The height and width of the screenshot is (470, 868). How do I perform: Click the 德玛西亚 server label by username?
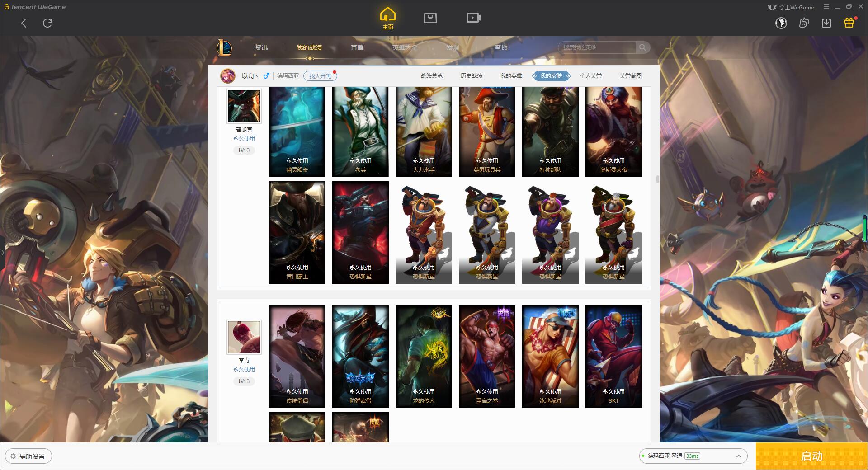[x=288, y=76]
